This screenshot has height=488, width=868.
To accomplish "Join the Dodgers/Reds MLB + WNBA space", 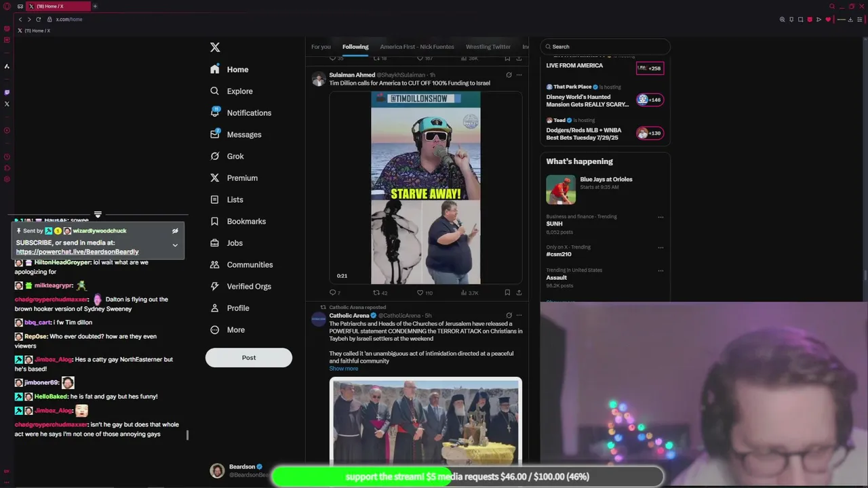I will point(650,133).
